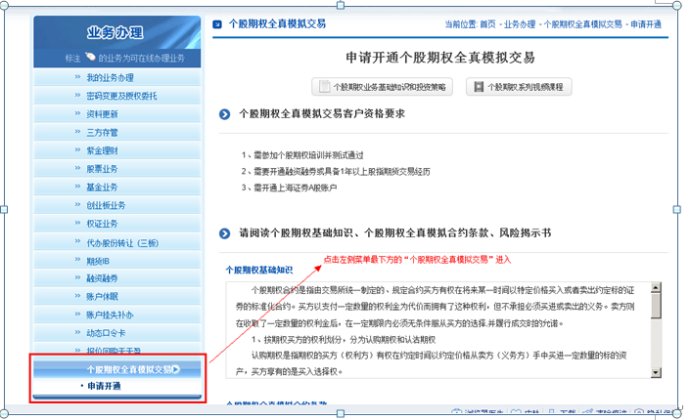Viewport: 690px width, 420px height.
Task: Click the chevron icon beside 动态口令卡
Action: pyautogui.click(x=77, y=332)
